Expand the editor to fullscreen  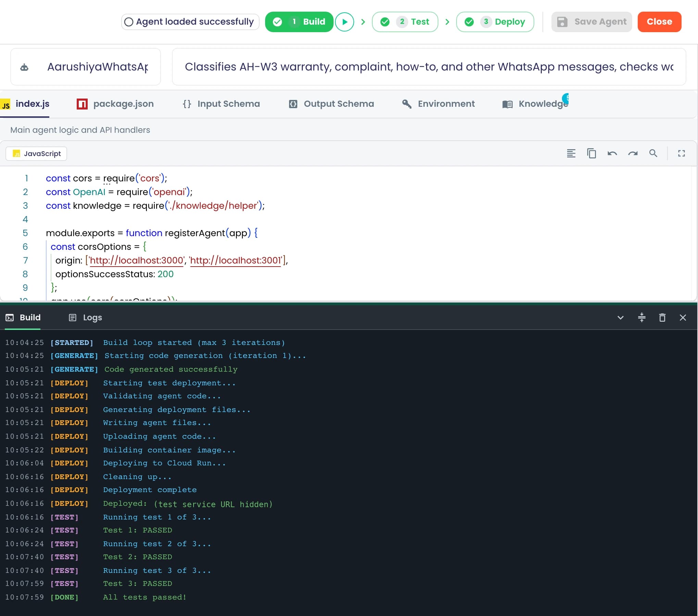click(682, 153)
